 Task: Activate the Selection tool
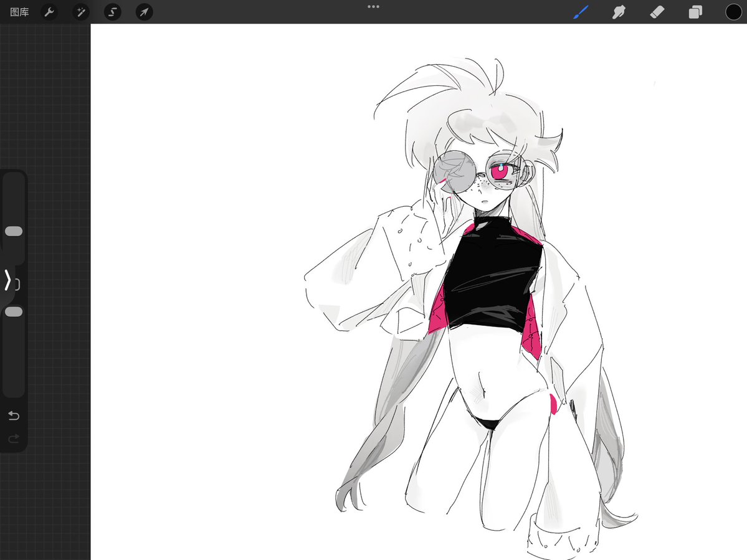click(x=112, y=12)
